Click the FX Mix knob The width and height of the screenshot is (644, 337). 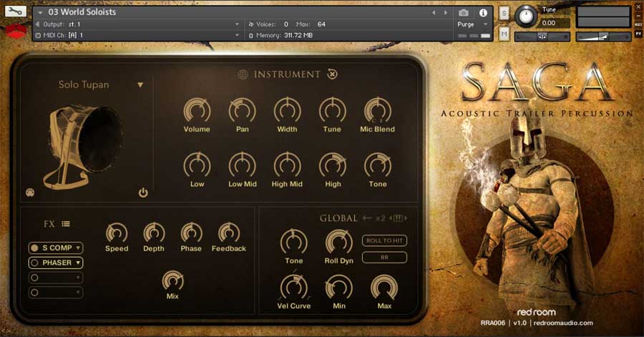(173, 281)
